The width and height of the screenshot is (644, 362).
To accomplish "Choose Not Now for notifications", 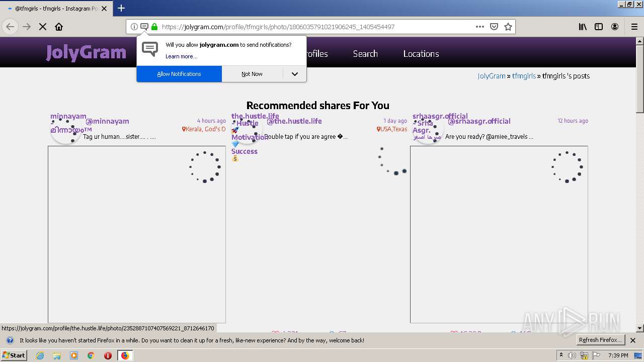I will pyautogui.click(x=252, y=74).
